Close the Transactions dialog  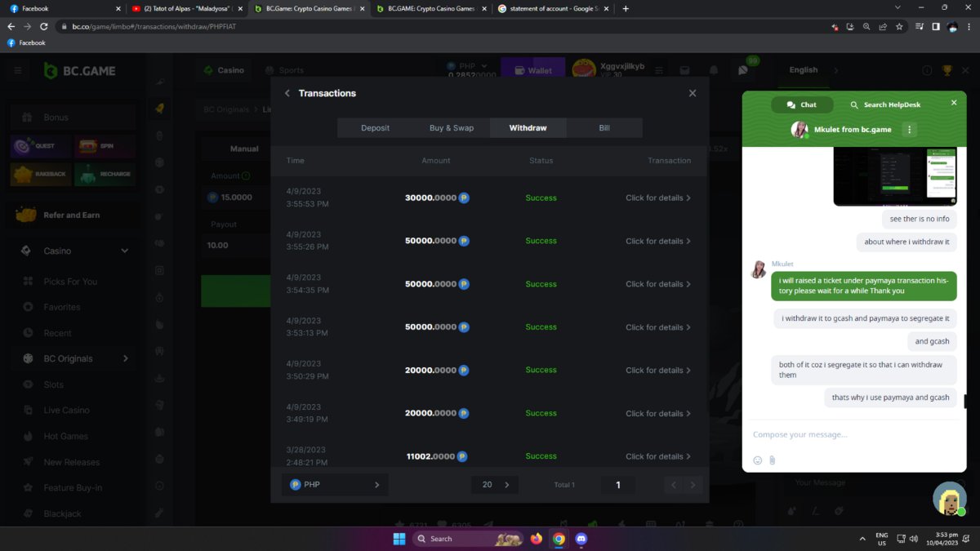(693, 93)
